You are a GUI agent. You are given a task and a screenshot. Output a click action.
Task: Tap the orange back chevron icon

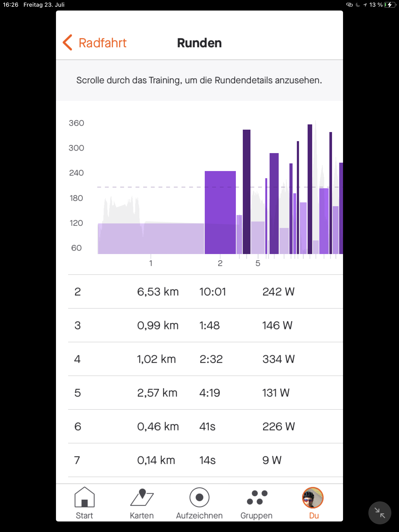pos(68,43)
